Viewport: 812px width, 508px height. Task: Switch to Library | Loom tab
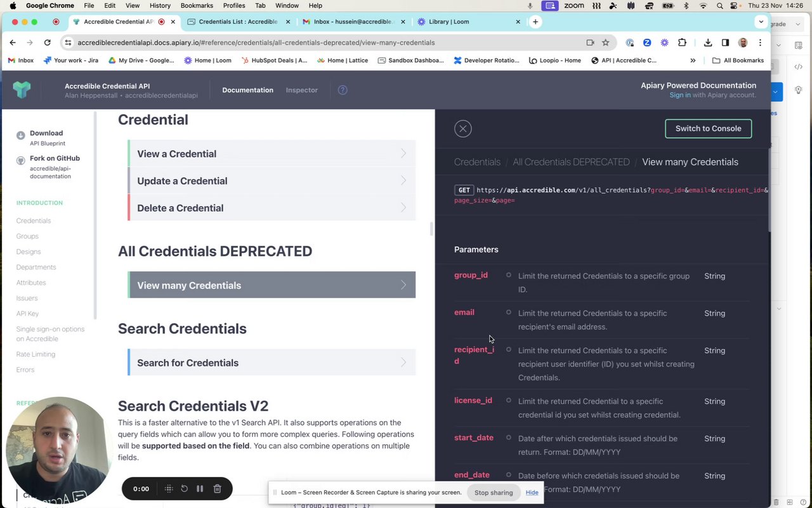(468, 22)
